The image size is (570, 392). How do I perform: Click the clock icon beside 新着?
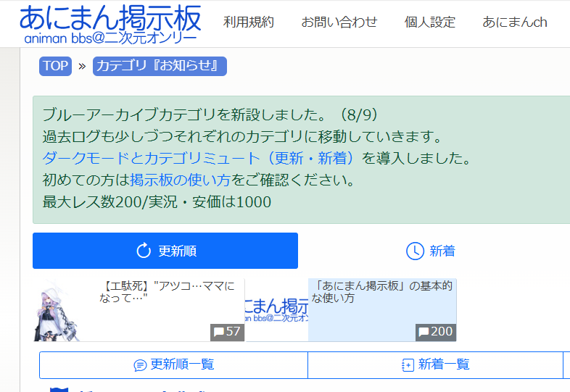pyautogui.click(x=415, y=251)
